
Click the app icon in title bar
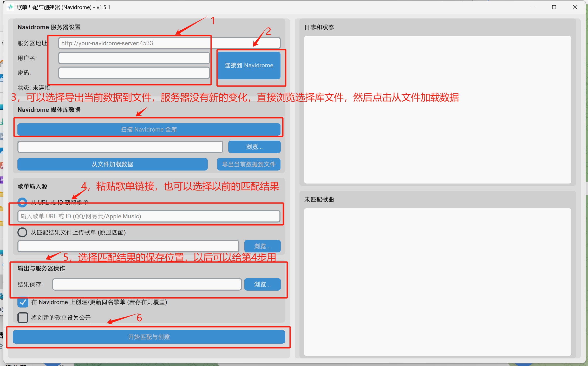pyautogui.click(x=10, y=7)
